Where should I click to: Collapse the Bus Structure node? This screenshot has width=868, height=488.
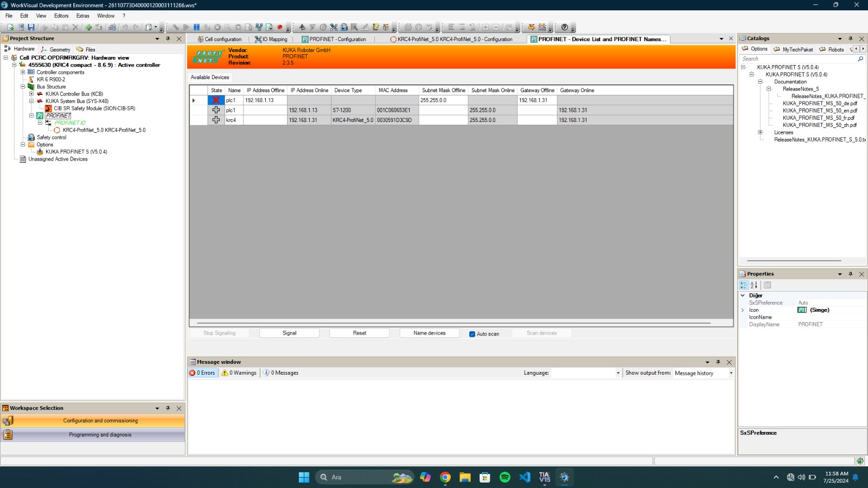point(23,86)
